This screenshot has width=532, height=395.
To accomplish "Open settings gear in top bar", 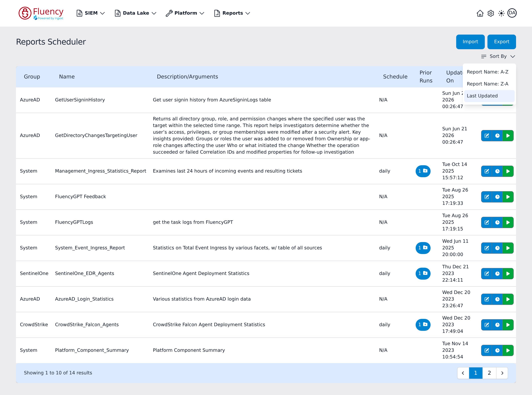I will (491, 13).
